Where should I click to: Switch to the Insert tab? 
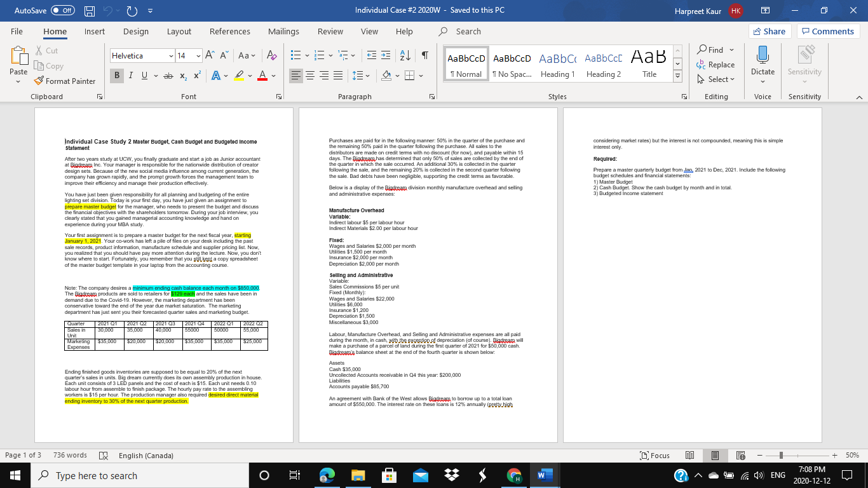pos(95,31)
